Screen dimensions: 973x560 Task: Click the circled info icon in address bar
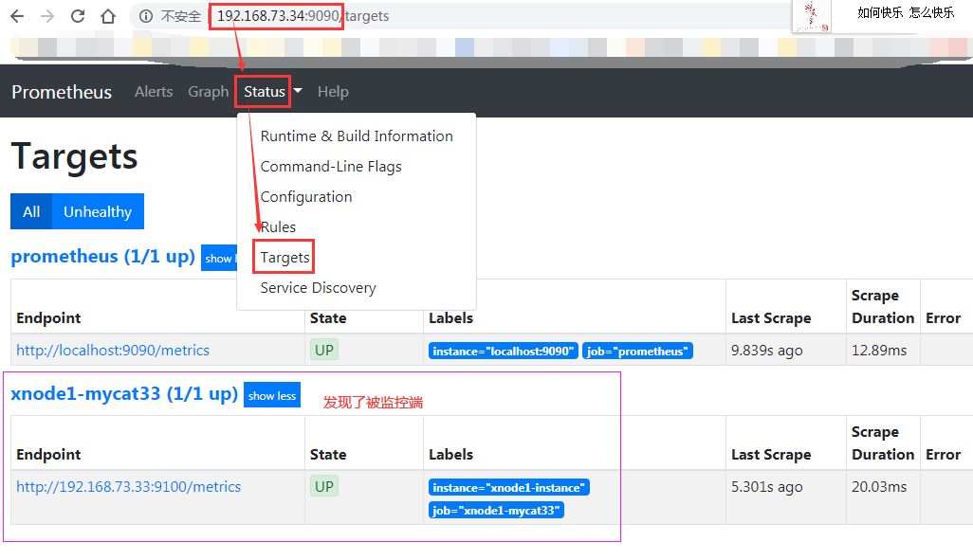coord(145,15)
